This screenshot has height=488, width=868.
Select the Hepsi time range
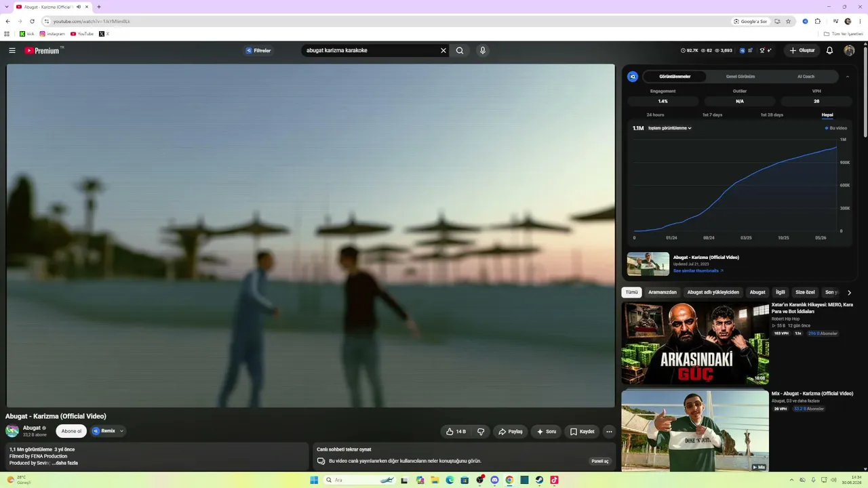[x=827, y=115]
